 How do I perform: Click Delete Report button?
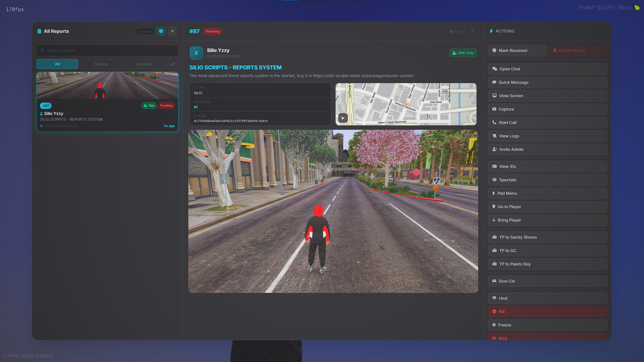tap(578, 51)
